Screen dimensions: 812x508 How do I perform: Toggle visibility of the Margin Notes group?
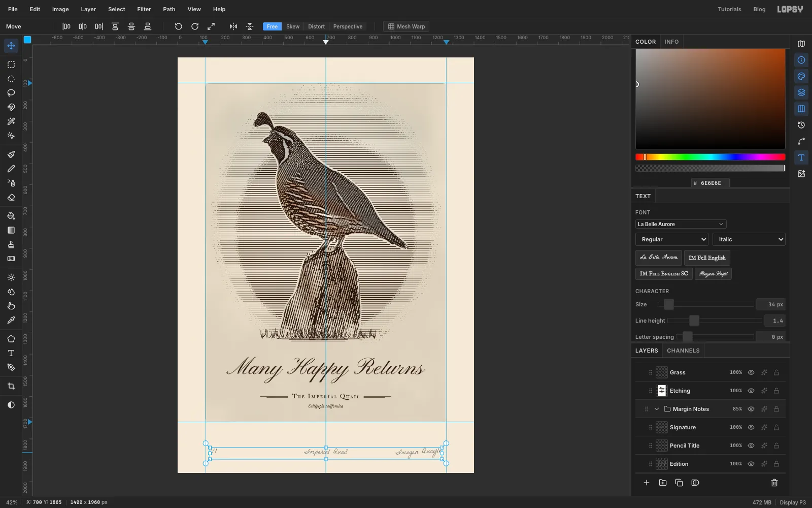pos(751,409)
